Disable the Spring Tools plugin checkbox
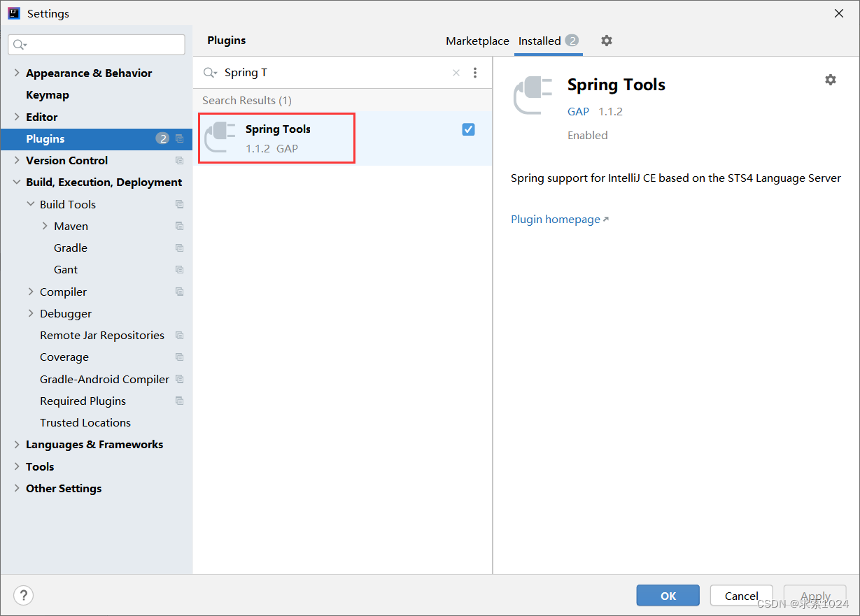The width and height of the screenshot is (860, 616). coord(469,129)
